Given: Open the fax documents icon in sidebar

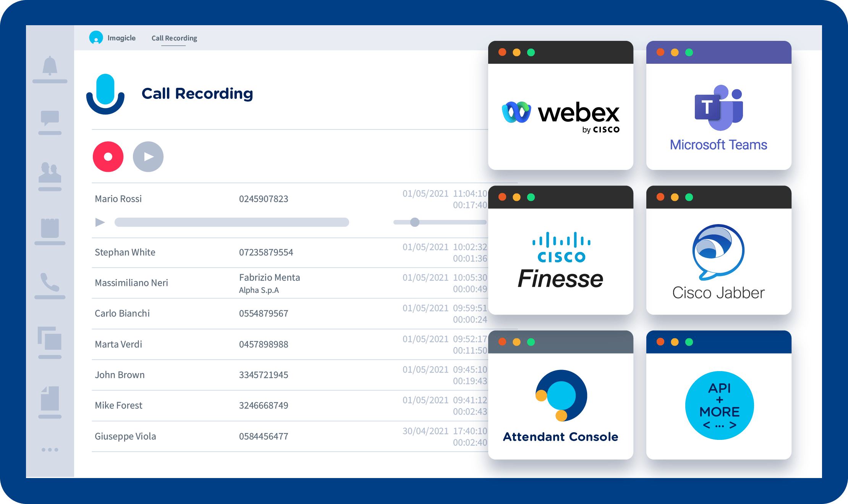Looking at the screenshot, I should tap(50, 399).
